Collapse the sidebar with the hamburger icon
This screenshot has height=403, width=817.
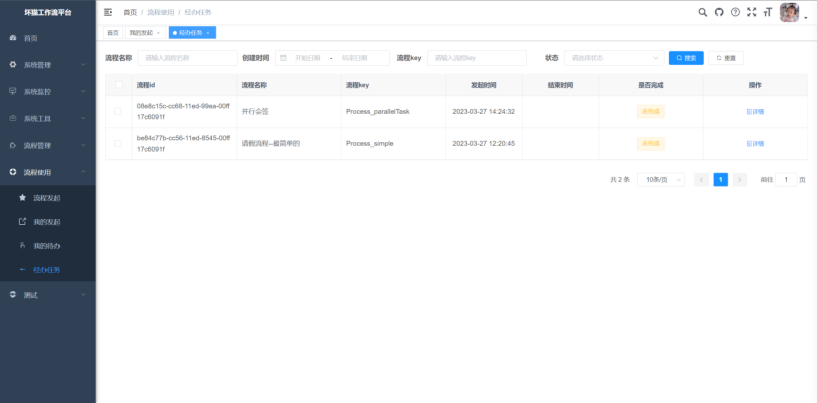click(x=108, y=12)
